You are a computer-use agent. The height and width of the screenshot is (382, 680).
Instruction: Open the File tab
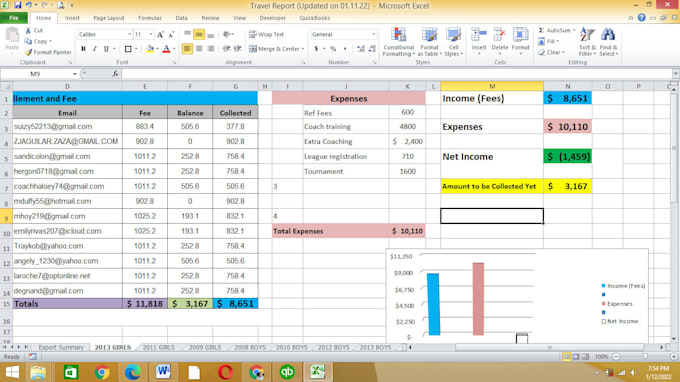point(14,18)
